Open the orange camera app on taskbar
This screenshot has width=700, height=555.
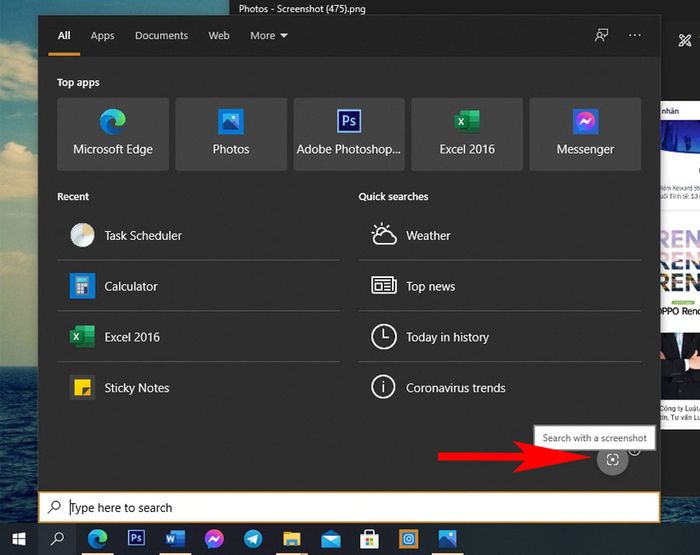tap(408, 539)
